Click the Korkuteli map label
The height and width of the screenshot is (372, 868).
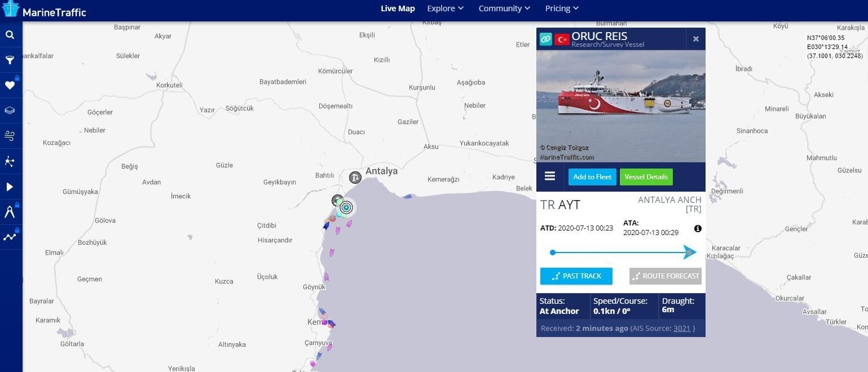[x=169, y=85]
